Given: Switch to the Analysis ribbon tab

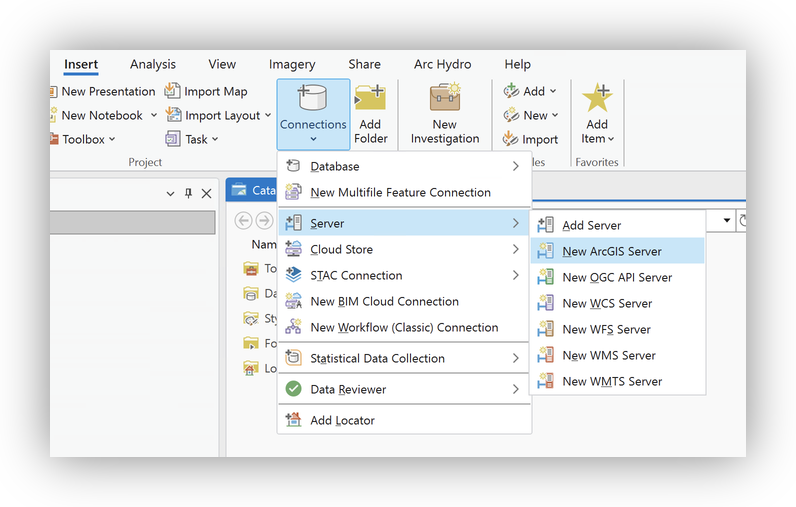Looking at the screenshot, I should pyautogui.click(x=152, y=65).
